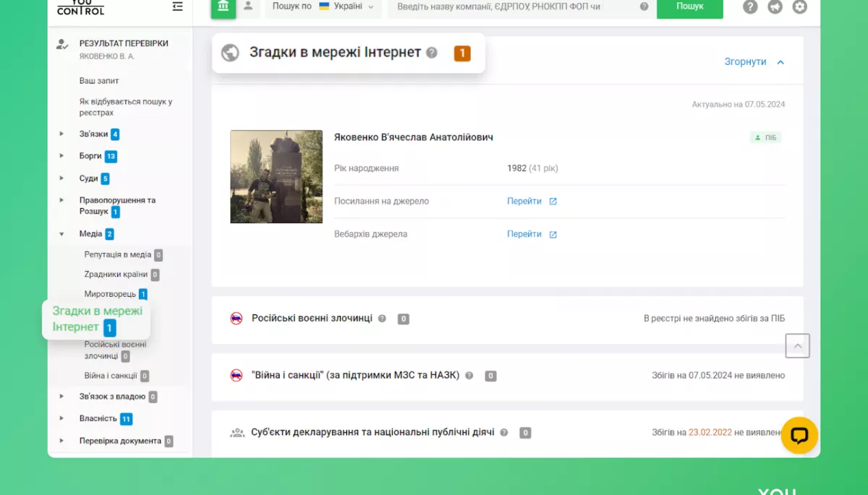Click the people icon for Суб'єкти декларування

[237, 433]
